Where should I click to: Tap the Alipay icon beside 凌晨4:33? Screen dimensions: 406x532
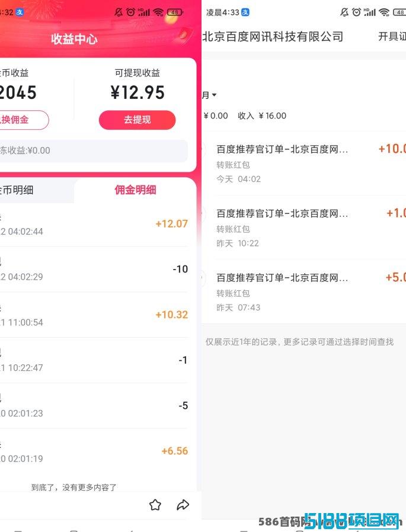tap(245, 12)
